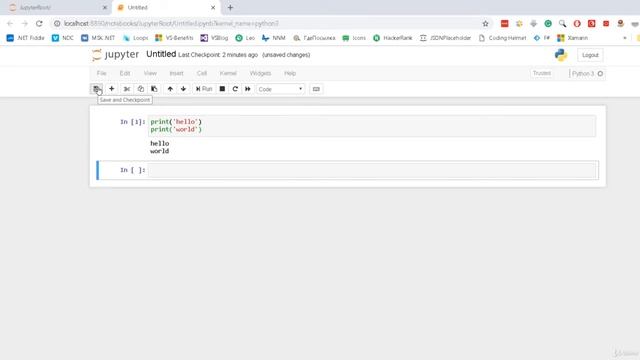Restart the kernel icon
This screenshot has height=360, width=640.
coord(235,89)
